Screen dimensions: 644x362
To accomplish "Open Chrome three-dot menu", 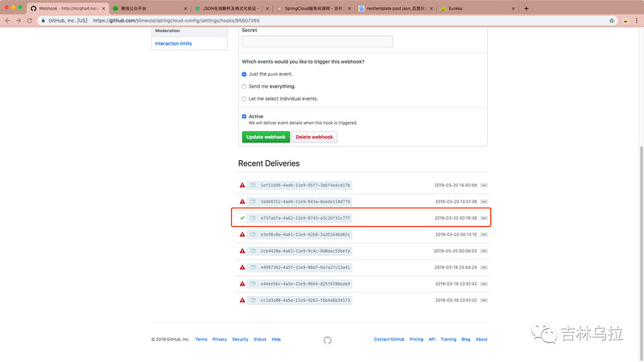I will pos(637,21).
